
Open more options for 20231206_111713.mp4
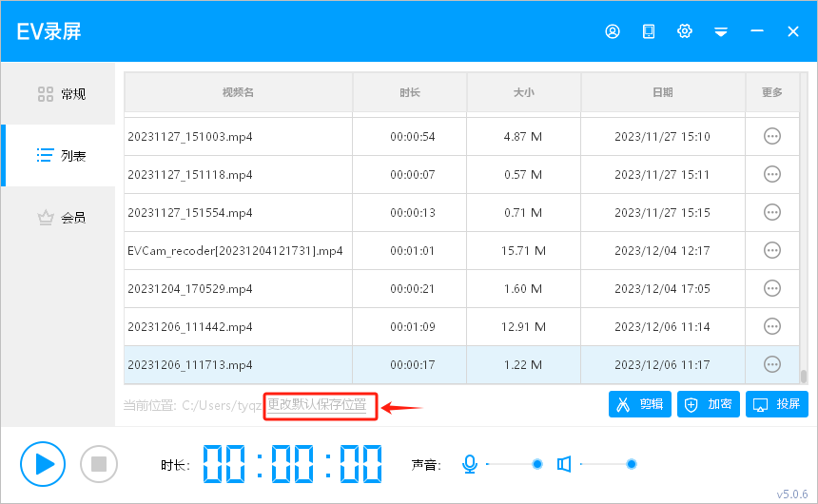pos(772,365)
